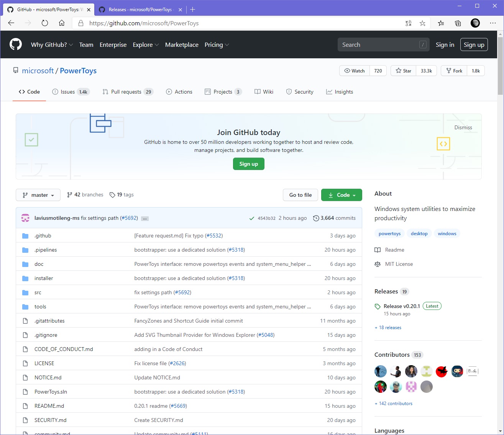Reload the page with refresh icon

(45, 23)
